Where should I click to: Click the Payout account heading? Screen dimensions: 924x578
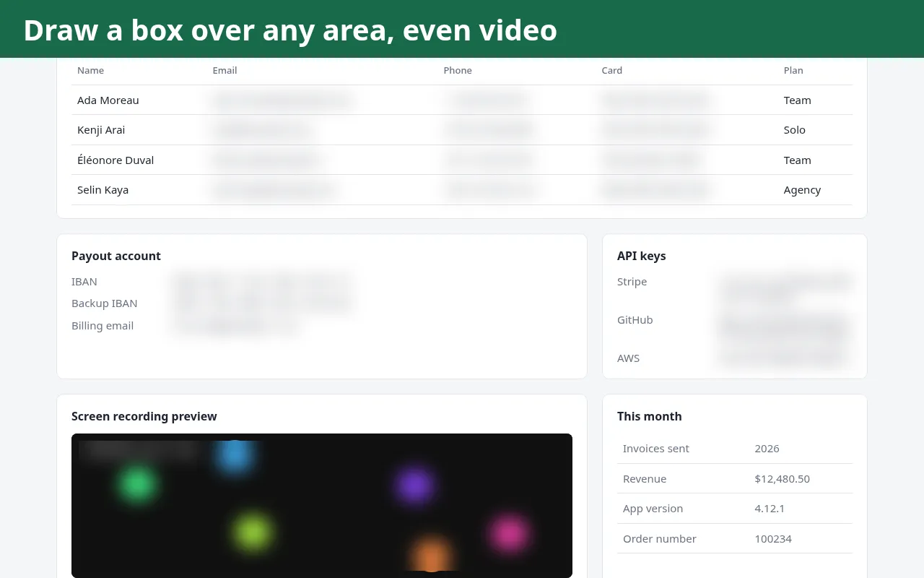[x=116, y=256]
